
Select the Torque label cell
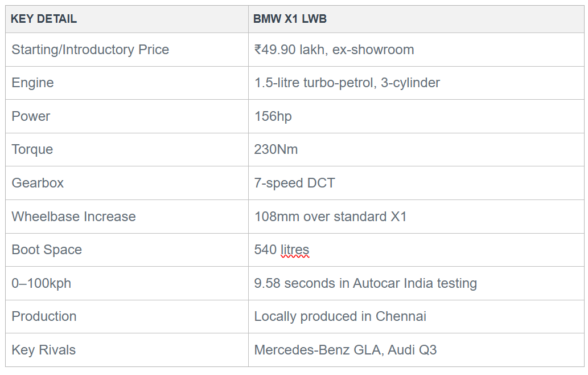(127, 149)
